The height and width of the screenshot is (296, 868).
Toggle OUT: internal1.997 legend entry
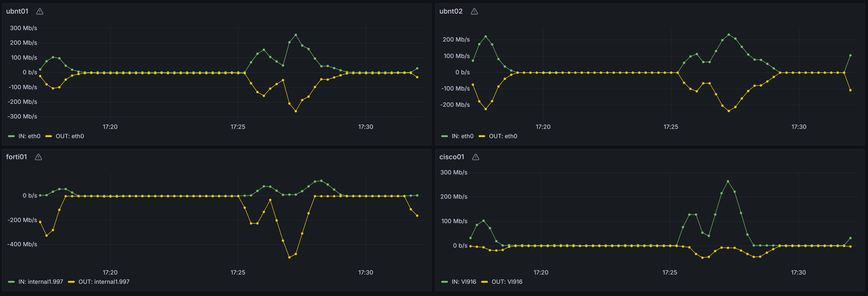click(104, 282)
